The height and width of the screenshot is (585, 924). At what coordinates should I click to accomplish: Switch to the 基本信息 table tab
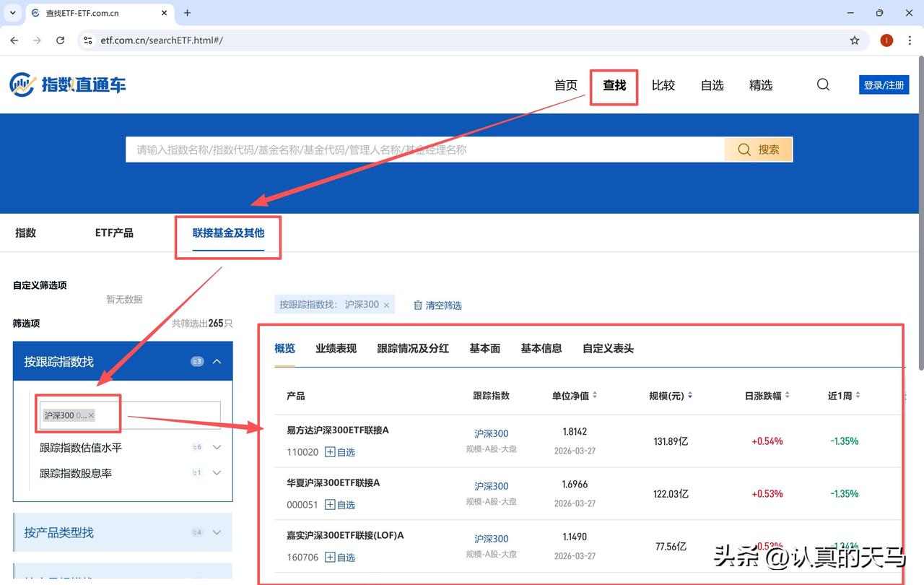tap(541, 348)
